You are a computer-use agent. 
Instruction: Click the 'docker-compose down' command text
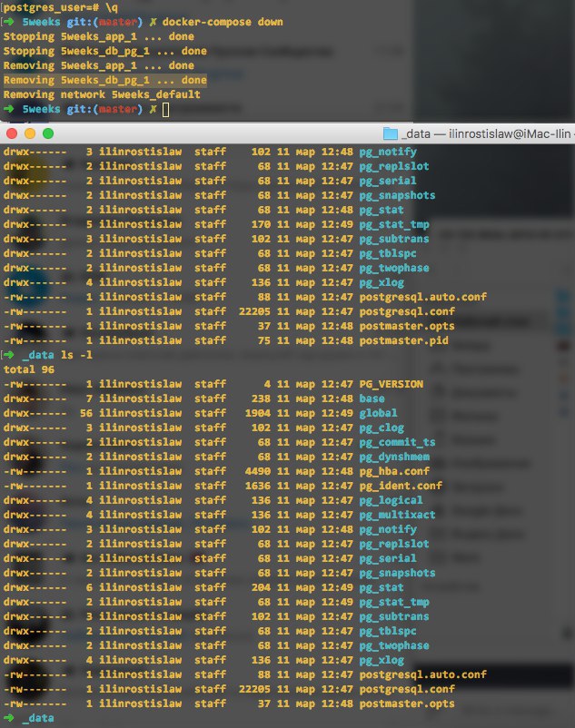pyautogui.click(x=223, y=22)
